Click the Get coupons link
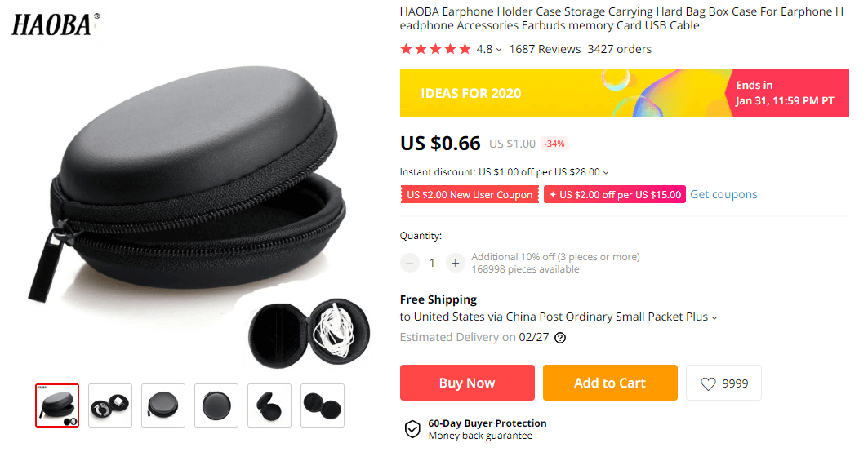The height and width of the screenshot is (452, 868). [723, 194]
